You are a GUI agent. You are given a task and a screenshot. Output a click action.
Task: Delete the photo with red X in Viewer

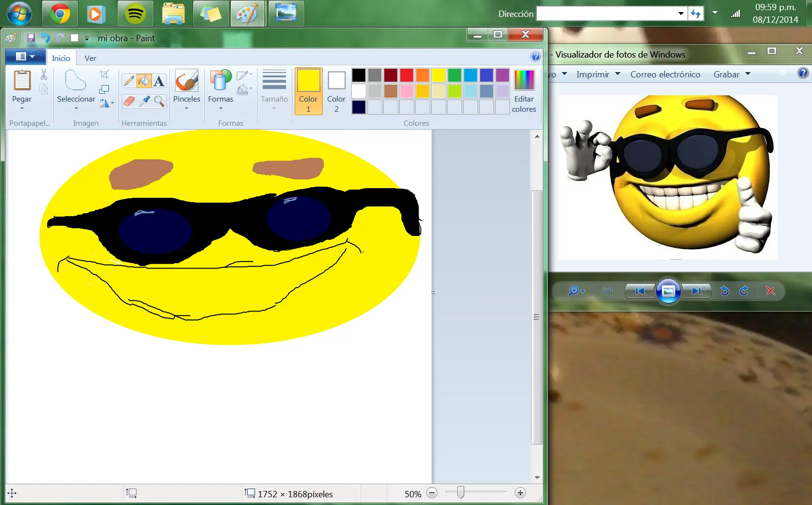pos(770,291)
